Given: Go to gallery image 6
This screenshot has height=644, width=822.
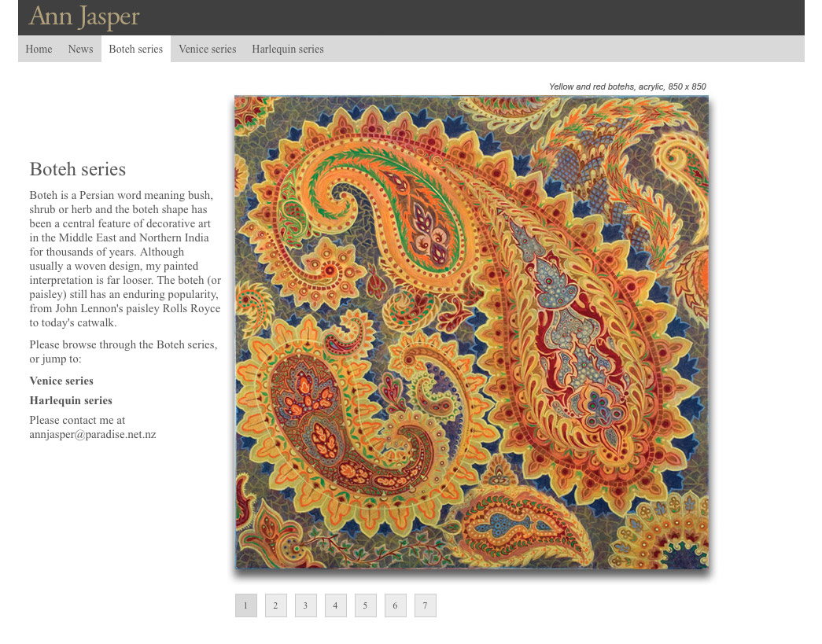Looking at the screenshot, I should tap(395, 605).
